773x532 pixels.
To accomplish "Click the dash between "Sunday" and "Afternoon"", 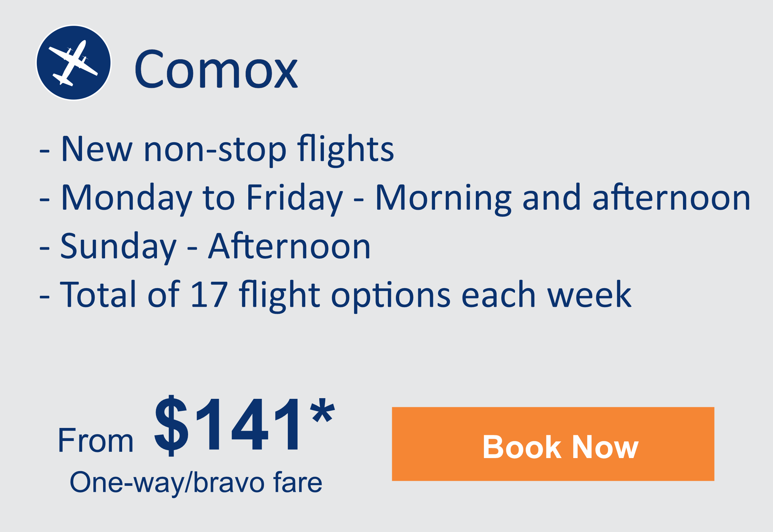I will point(192,249).
